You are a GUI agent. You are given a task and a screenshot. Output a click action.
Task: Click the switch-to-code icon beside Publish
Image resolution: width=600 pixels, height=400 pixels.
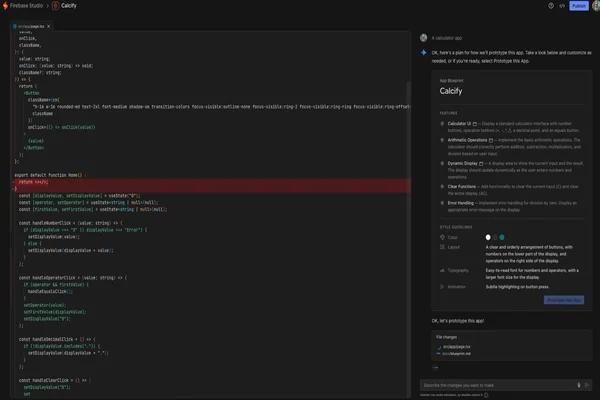point(562,6)
